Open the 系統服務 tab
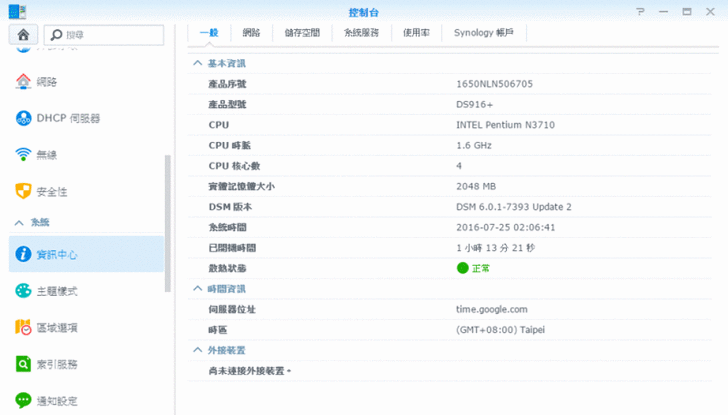Screen dimensions: 728x415 pos(361,32)
